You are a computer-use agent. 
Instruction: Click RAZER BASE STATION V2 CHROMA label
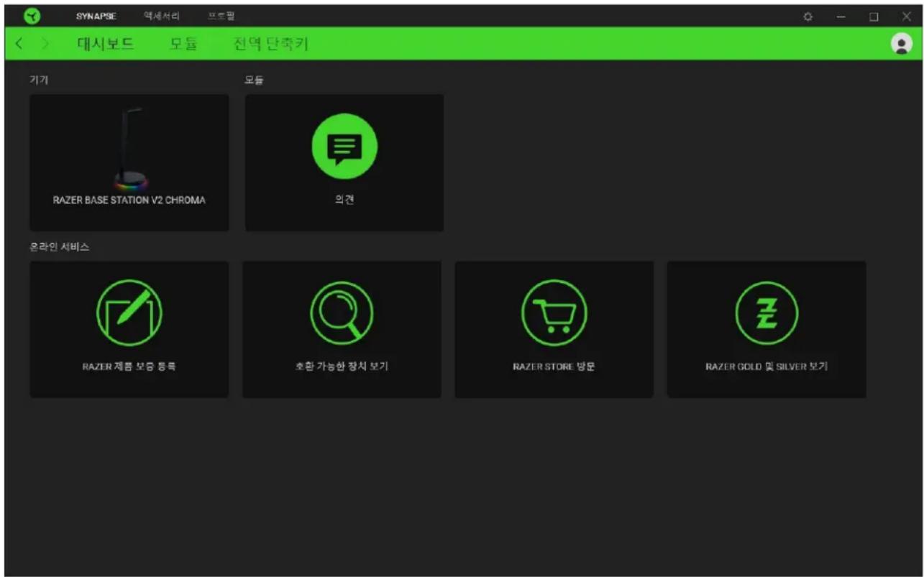click(129, 200)
